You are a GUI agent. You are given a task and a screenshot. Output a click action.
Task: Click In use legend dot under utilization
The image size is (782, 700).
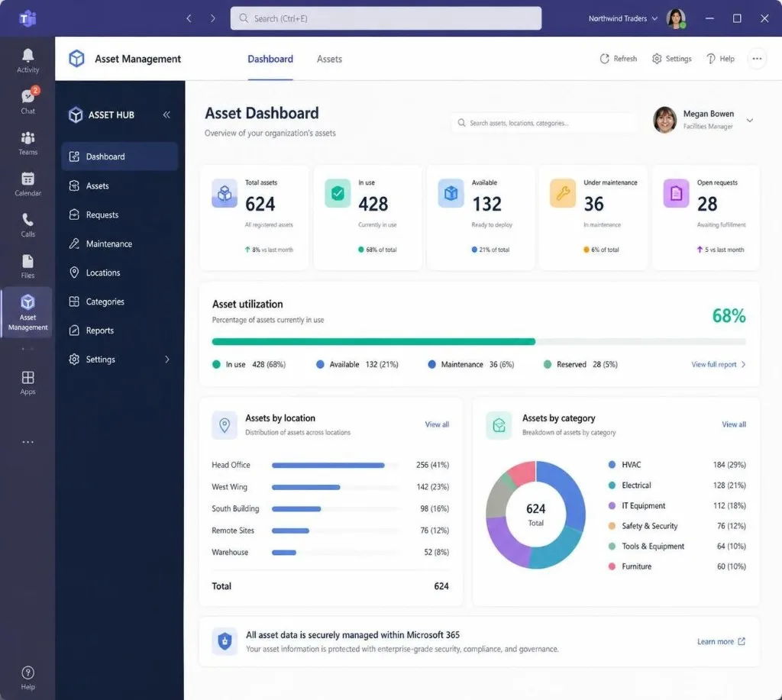tap(216, 364)
